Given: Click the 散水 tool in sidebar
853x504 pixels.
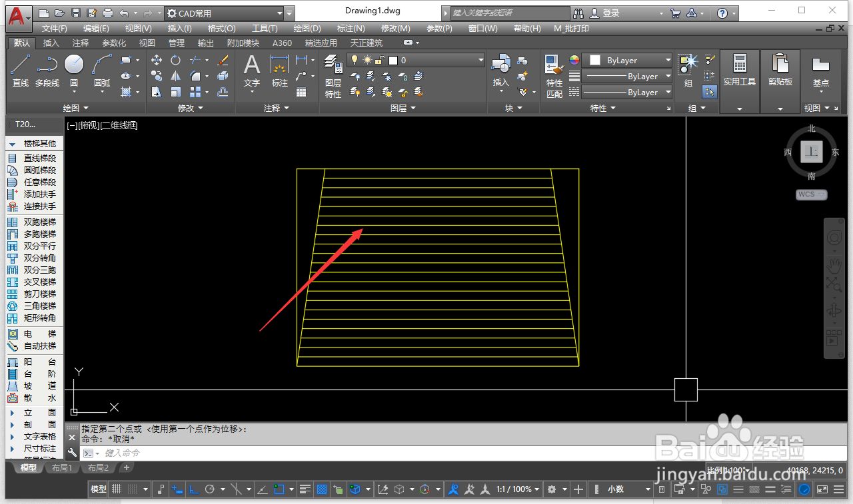Looking at the screenshot, I should coord(31,398).
